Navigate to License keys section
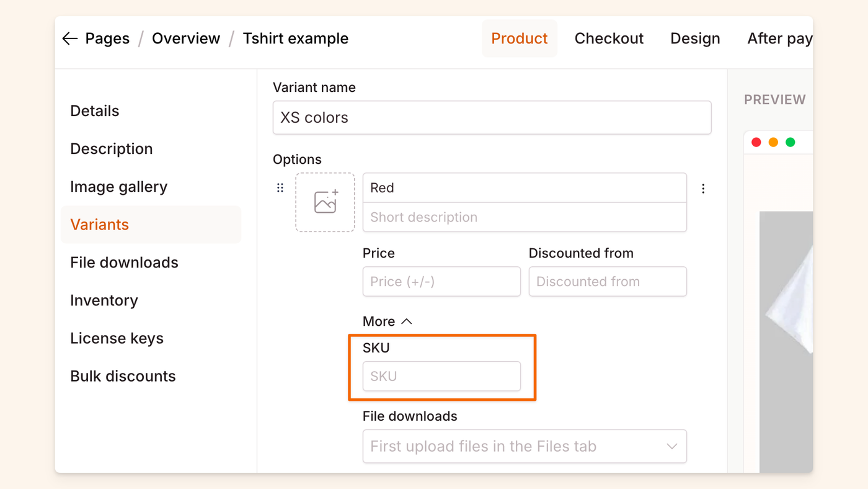This screenshot has height=489, width=868. pyautogui.click(x=117, y=338)
